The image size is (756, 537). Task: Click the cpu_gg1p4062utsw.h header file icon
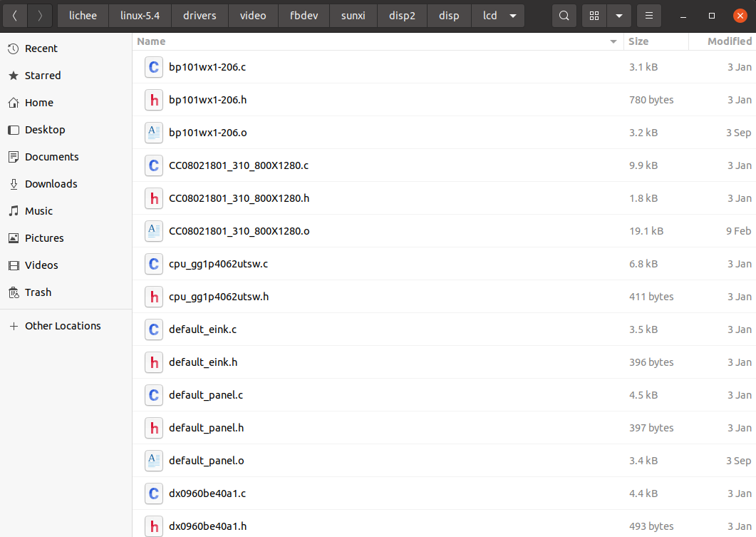coord(153,297)
